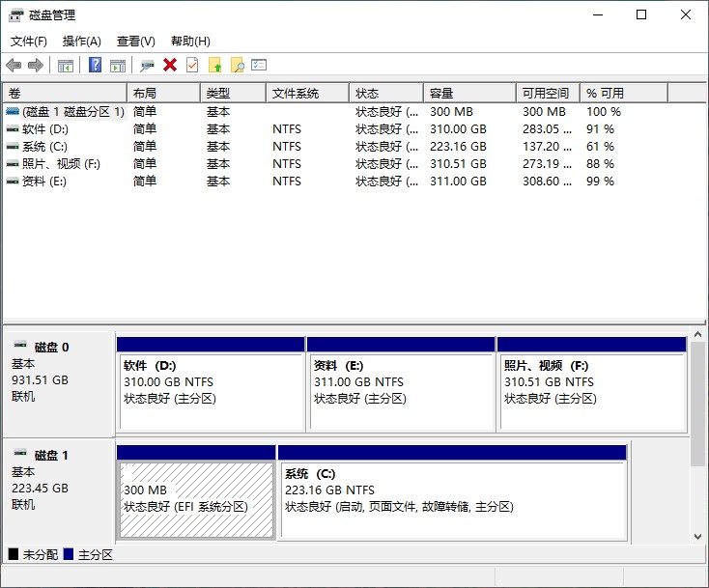This screenshot has width=709, height=588.
Task: Click the down arrow of disk pane scrollbar
Action: point(698,536)
